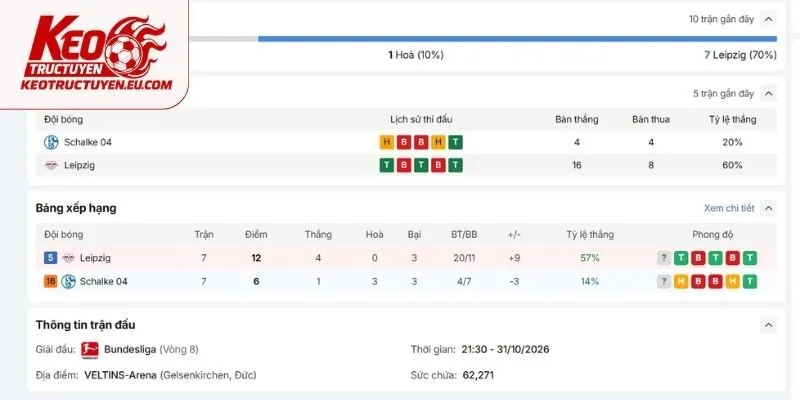This screenshot has width=800, height=400.
Task: Collapse the Bảng xếp hạng section
Action: [x=768, y=208]
